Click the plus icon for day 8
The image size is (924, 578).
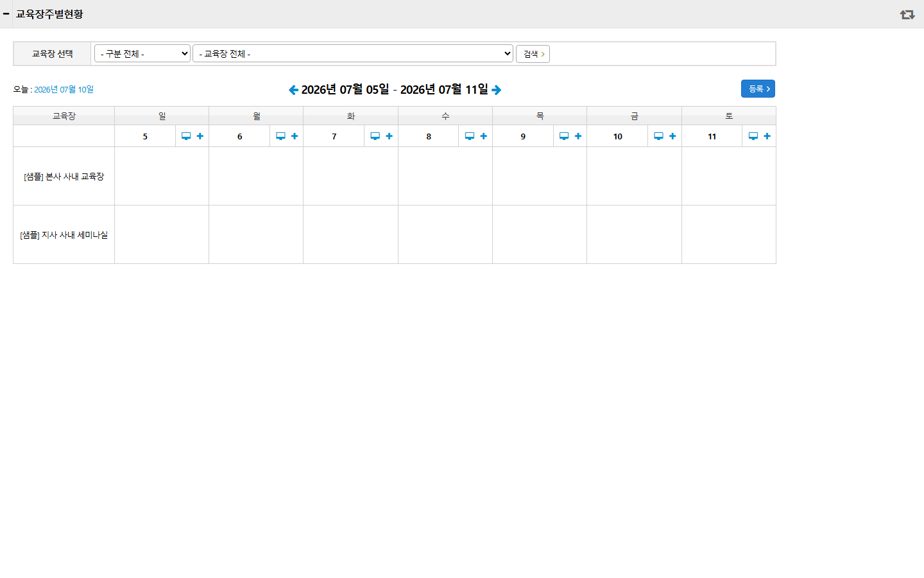[x=484, y=136]
